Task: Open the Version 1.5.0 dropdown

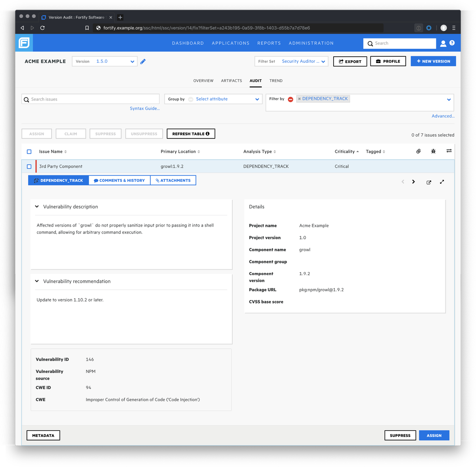Action: coord(105,61)
